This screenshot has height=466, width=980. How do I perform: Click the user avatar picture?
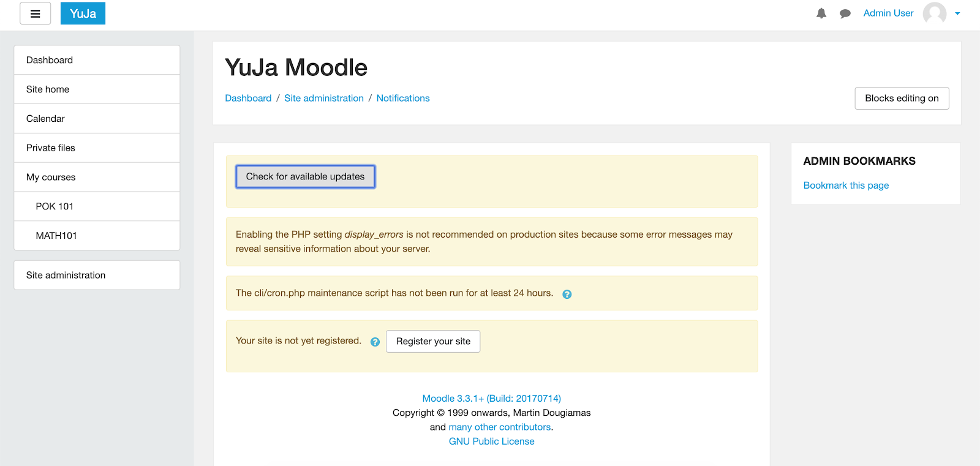point(934,13)
